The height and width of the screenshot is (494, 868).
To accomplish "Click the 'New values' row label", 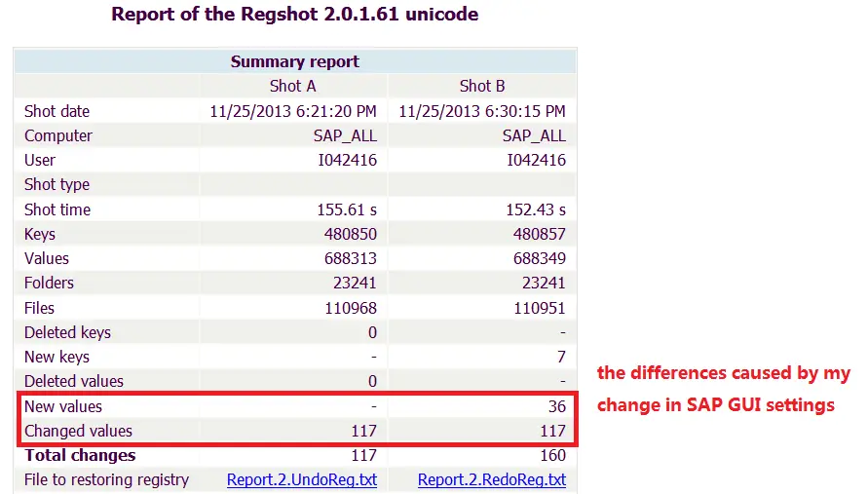I will [x=63, y=406].
